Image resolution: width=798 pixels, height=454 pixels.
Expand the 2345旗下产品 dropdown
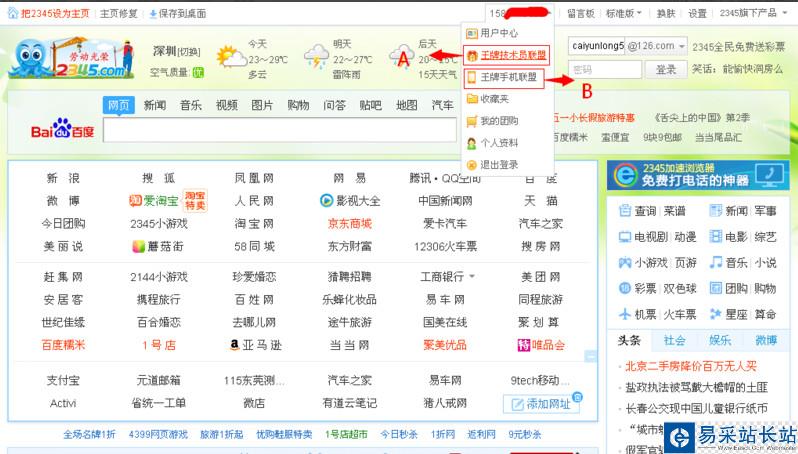(752, 13)
